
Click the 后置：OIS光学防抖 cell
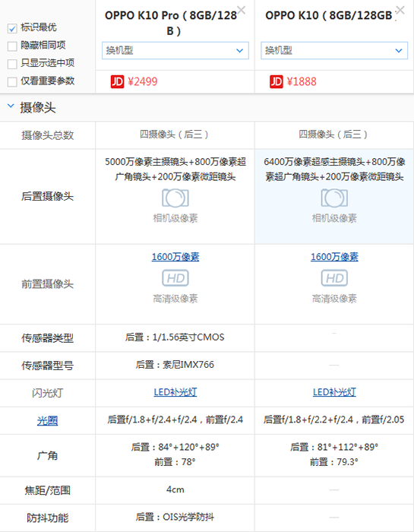coord(175,517)
